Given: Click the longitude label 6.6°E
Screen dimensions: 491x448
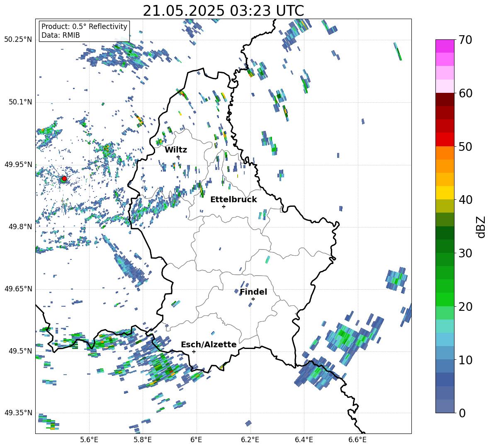Looking at the screenshot, I should point(357,440).
